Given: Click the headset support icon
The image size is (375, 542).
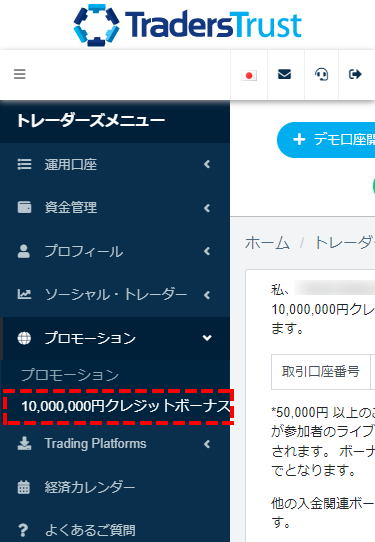Looking at the screenshot, I should [x=321, y=74].
